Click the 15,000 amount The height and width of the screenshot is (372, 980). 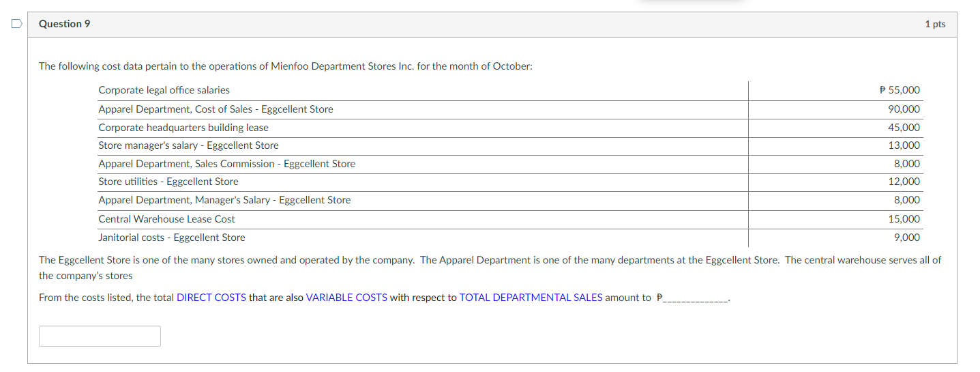tap(904, 219)
